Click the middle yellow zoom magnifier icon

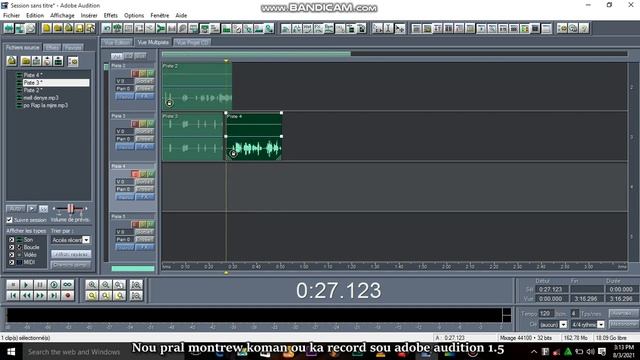point(106,296)
